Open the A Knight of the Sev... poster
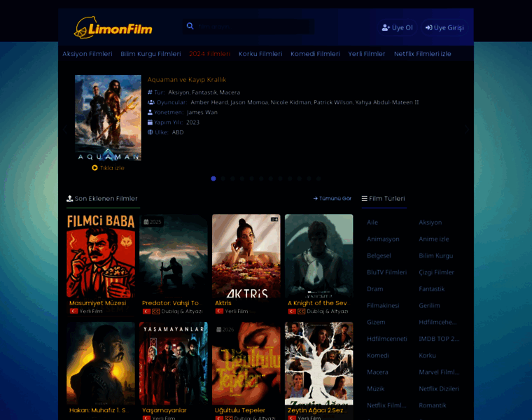 (x=319, y=256)
